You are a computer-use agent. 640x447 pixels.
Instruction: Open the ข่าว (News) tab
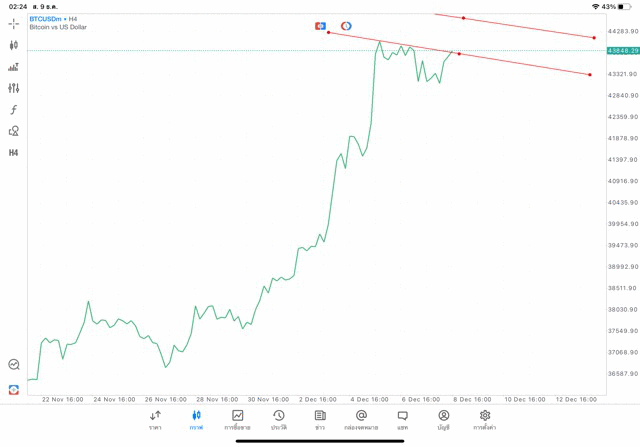[x=320, y=420]
